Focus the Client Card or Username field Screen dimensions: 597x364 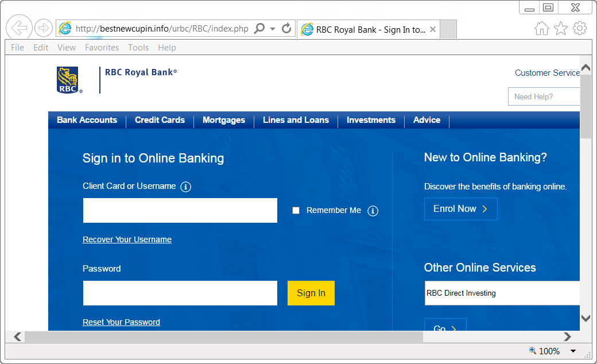pyautogui.click(x=180, y=210)
